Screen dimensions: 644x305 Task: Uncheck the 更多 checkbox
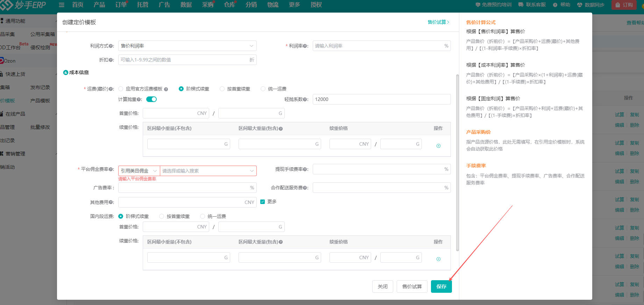(263, 202)
